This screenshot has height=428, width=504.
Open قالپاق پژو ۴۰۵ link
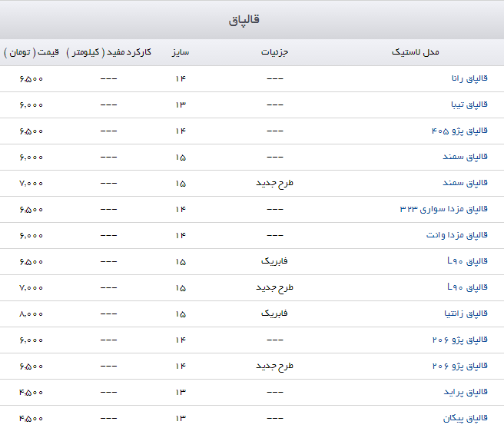[464, 131]
